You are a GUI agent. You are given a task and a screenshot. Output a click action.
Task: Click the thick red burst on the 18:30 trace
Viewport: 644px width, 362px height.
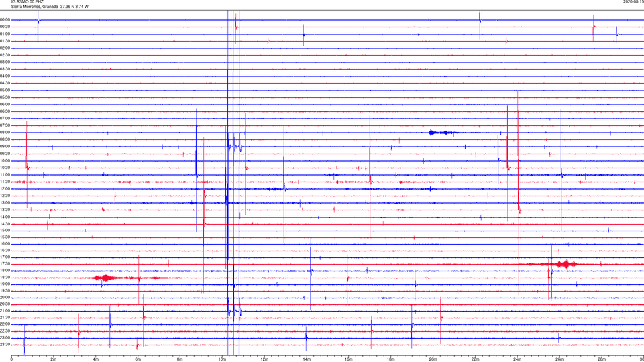[106, 278]
